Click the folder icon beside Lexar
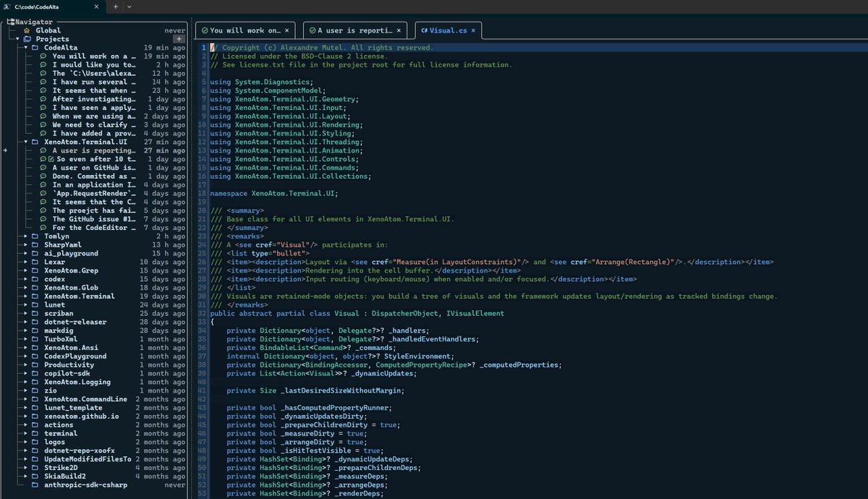This screenshot has width=868, height=499. 35,262
